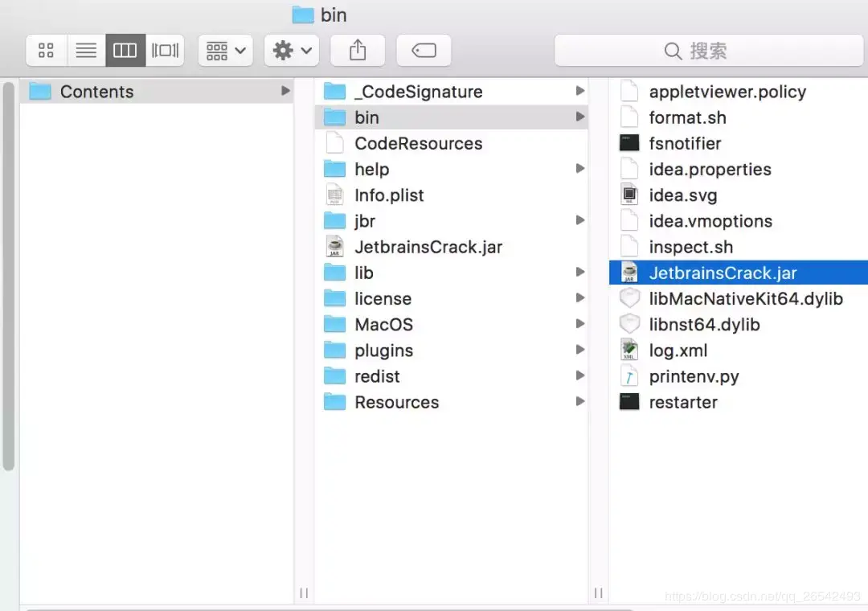Select the bin folder in middle column

pos(451,117)
